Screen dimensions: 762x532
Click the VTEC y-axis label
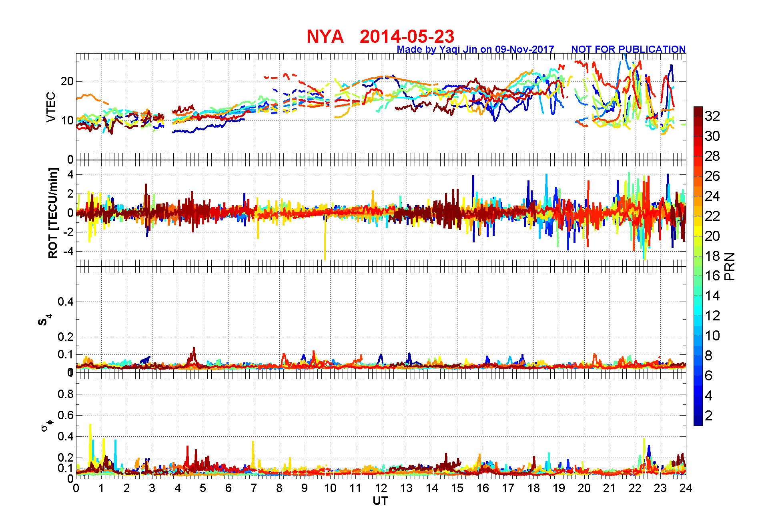tap(51, 107)
